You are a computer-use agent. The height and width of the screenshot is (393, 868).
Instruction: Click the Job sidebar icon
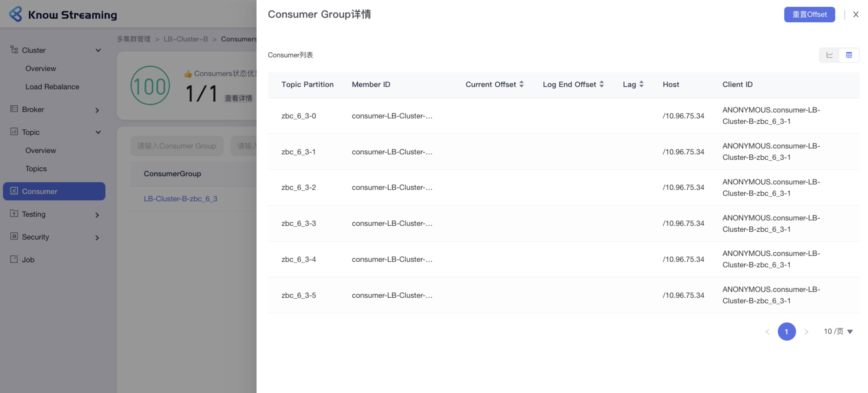(x=14, y=259)
